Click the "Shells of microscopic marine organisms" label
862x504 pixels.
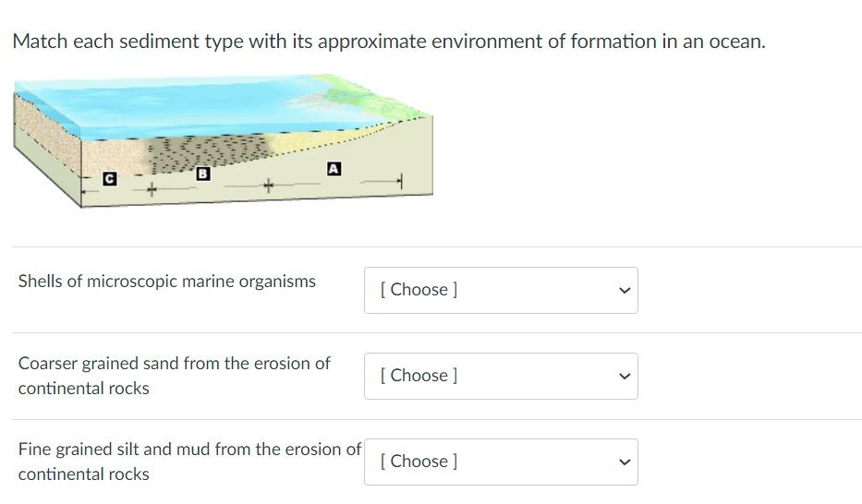167,282
